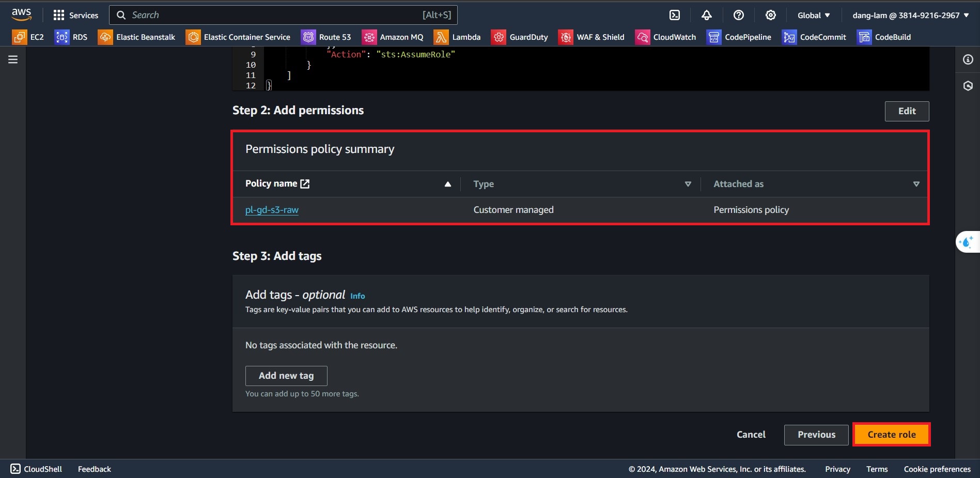Expand the Global region dropdown
Image resolution: width=980 pixels, height=478 pixels.
[x=814, y=16]
